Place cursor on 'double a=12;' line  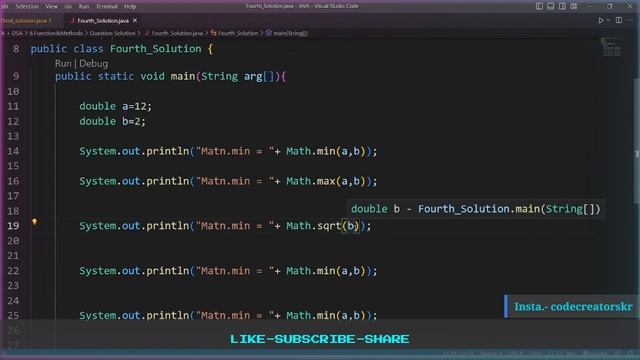(x=115, y=107)
